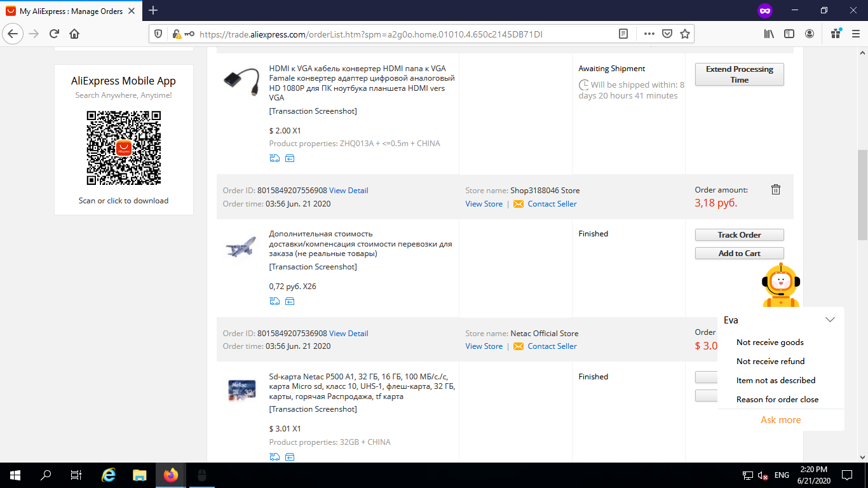
Task: Open Windows taskbar search
Action: 46,475
